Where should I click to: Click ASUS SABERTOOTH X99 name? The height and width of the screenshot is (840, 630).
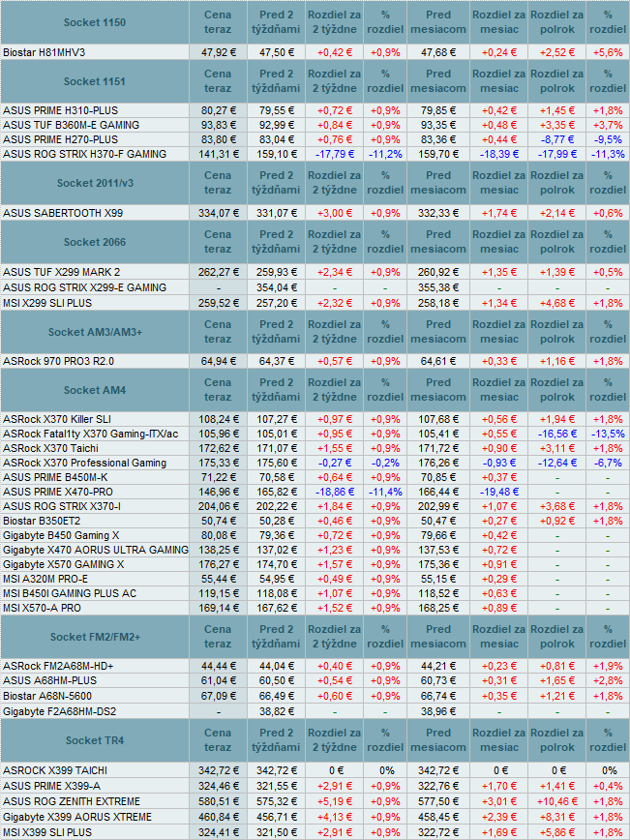point(63,213)
